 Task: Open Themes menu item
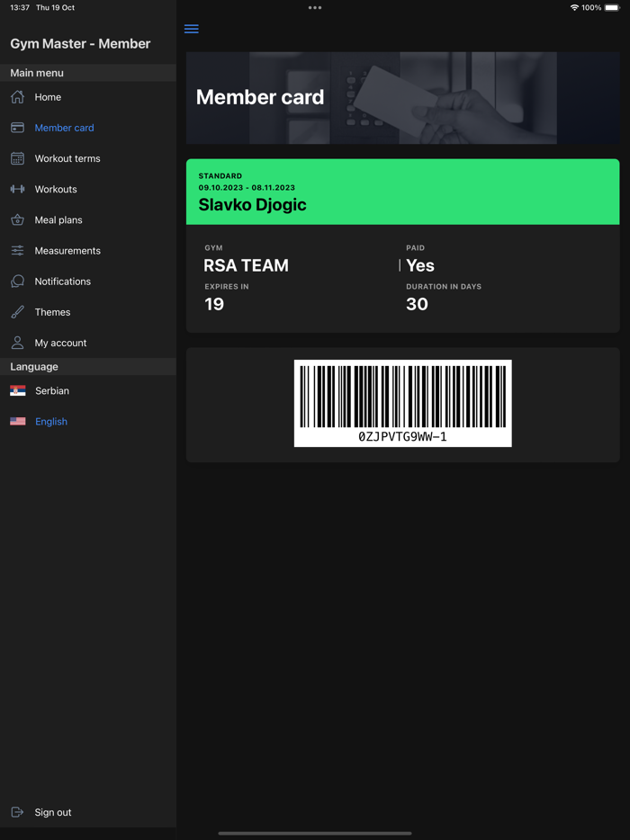[x=88, y=312]
